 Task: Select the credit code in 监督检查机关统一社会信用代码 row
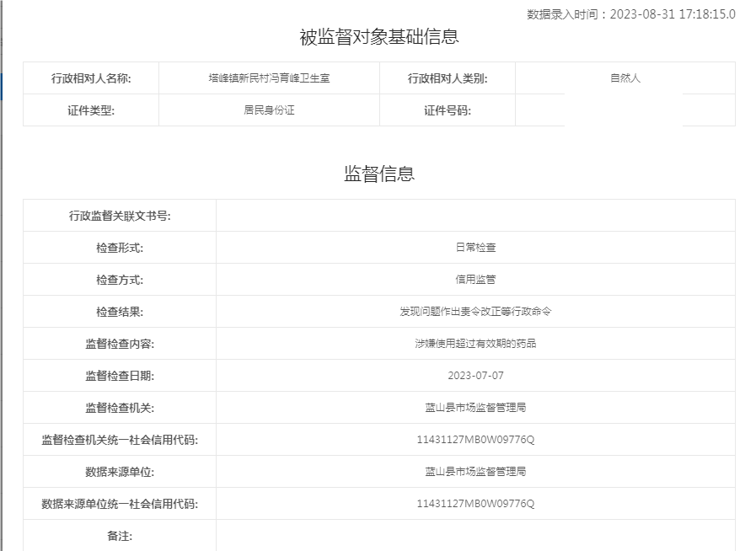[x=475, y=440]
